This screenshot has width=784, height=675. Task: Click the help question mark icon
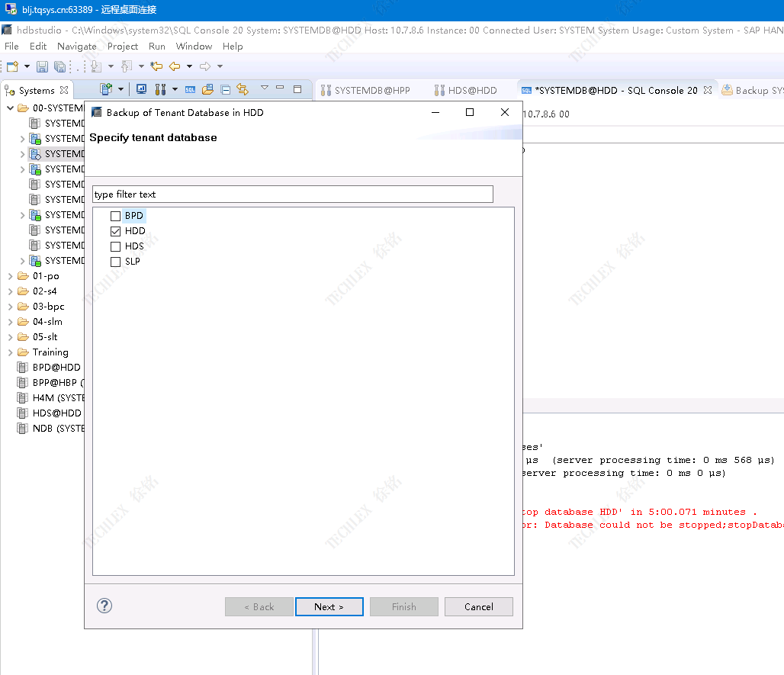(105, 606)
